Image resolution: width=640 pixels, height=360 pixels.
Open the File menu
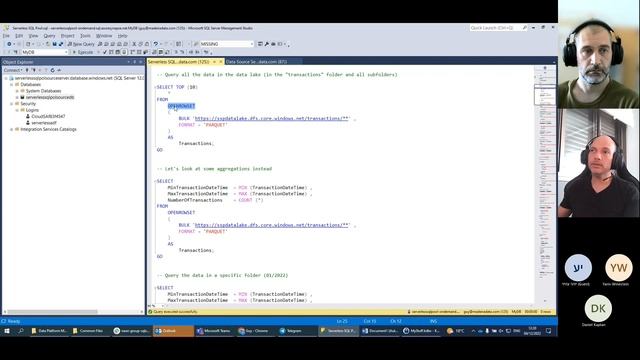6,36
